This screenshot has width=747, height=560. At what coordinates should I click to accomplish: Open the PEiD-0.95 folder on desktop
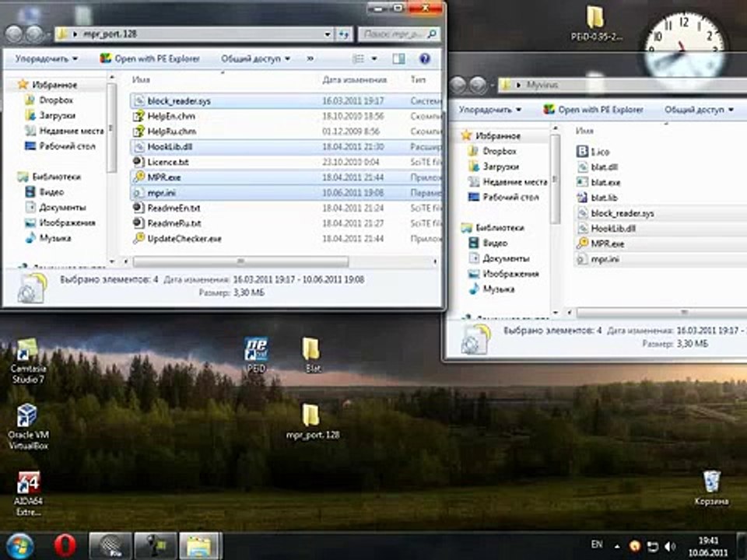[595, 23]
